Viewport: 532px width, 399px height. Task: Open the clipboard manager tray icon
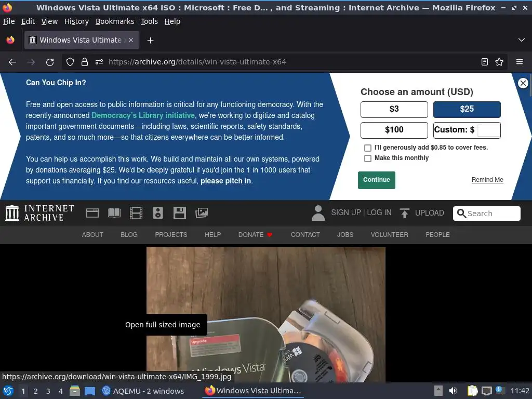tap(472, 391)
